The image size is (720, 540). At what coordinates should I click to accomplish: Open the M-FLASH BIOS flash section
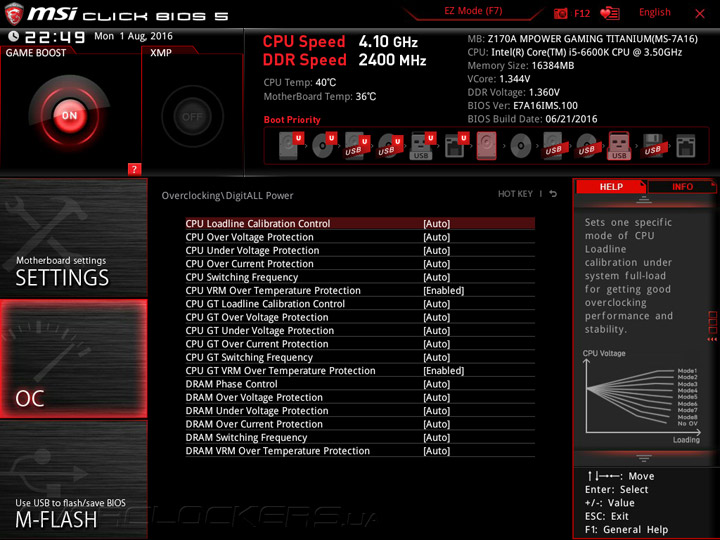pyautogui.click(x=73, y=479)
